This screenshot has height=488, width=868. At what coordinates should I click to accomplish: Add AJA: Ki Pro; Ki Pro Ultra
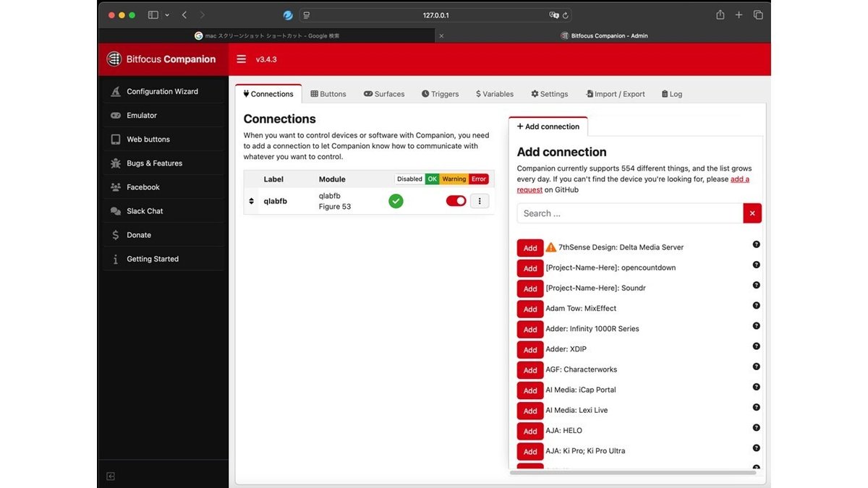530,451
